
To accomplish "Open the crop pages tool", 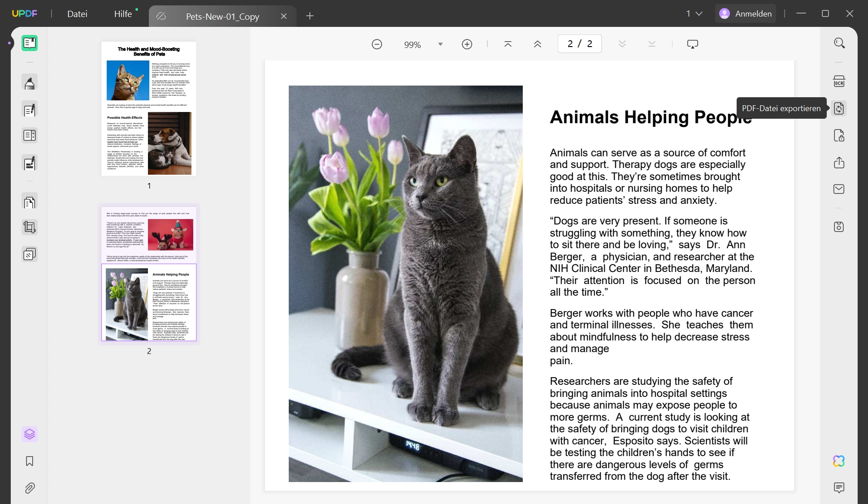I will tap(30, 228).
